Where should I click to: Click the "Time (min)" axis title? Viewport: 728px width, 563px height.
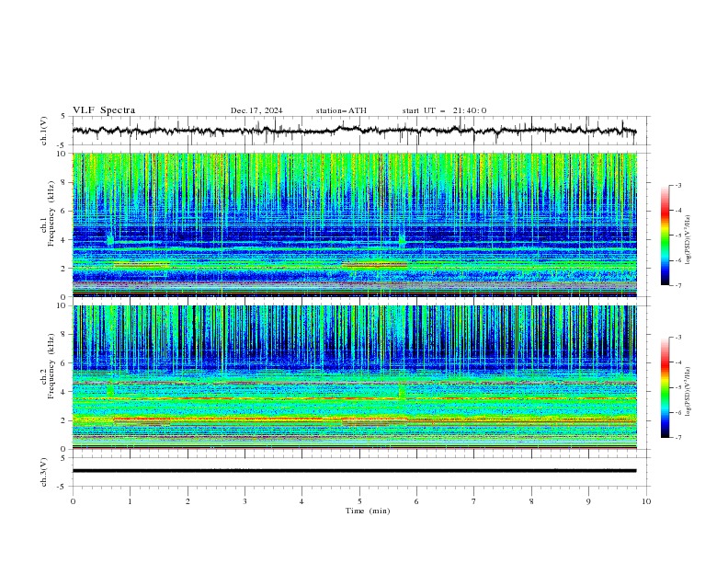[368, 511]
